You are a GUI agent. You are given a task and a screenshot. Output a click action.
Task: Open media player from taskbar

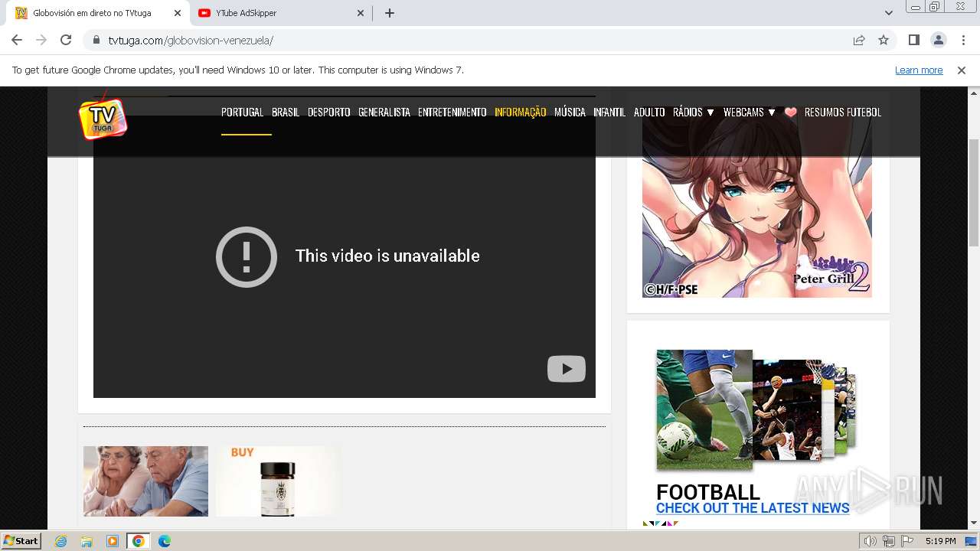[113, 541]
